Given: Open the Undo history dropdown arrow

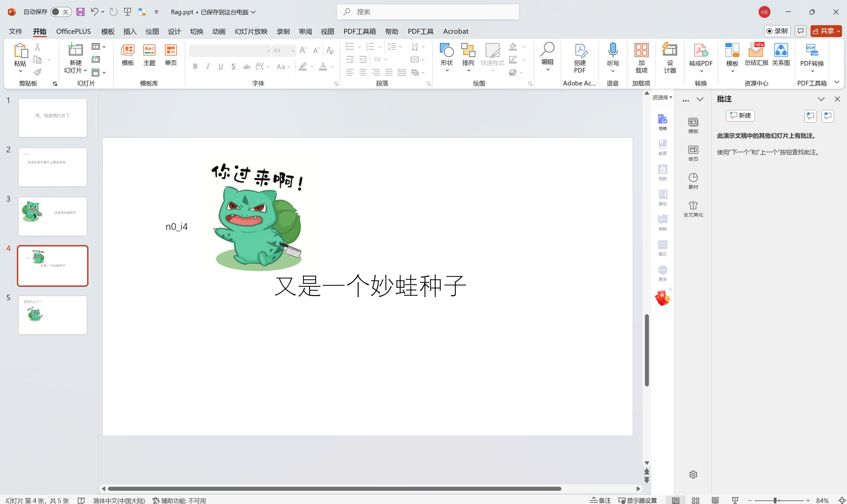Looking at the screenshot, I should click(103, 12).
